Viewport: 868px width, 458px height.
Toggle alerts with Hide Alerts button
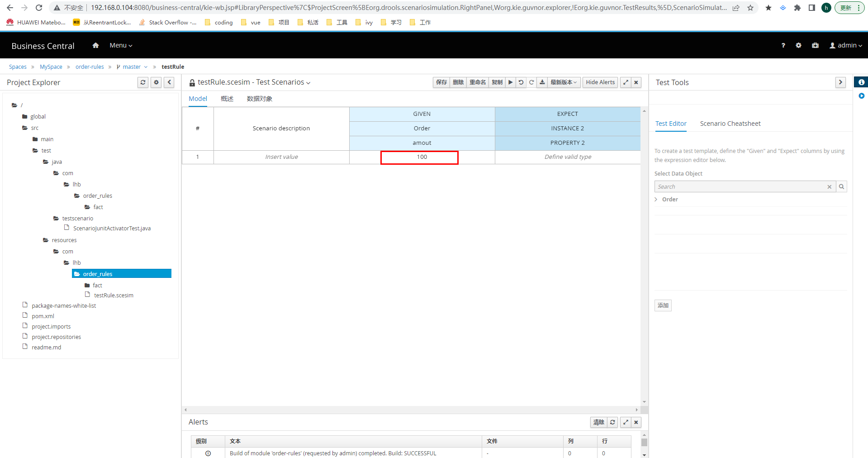pyautogui.click(x=600, y=82)
